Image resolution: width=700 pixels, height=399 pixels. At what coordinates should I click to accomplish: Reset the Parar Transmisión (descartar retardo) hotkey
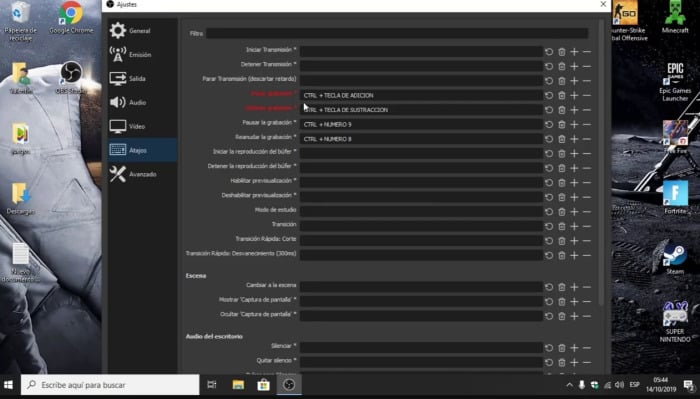(549, 81)
